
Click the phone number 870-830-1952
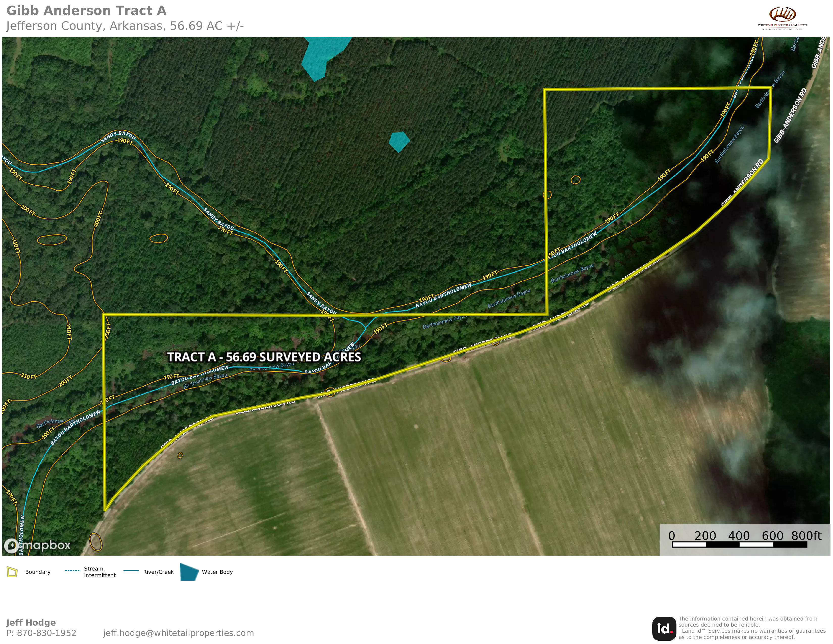tap(46, 633)
